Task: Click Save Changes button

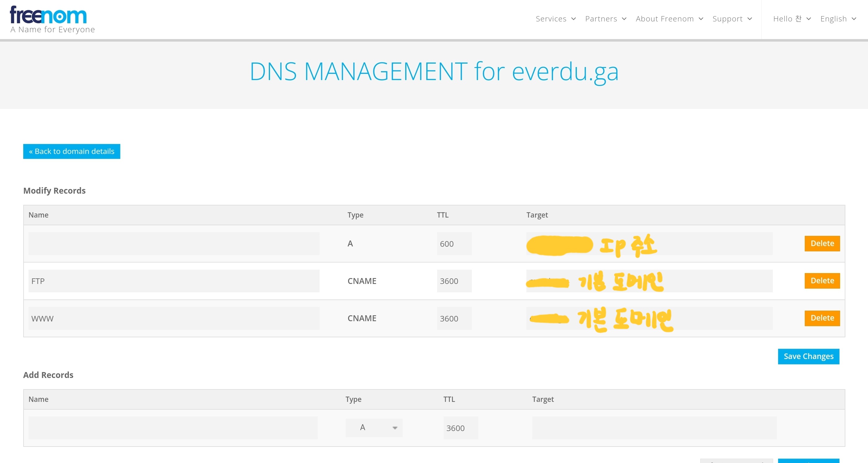Action: click(808, 356)
